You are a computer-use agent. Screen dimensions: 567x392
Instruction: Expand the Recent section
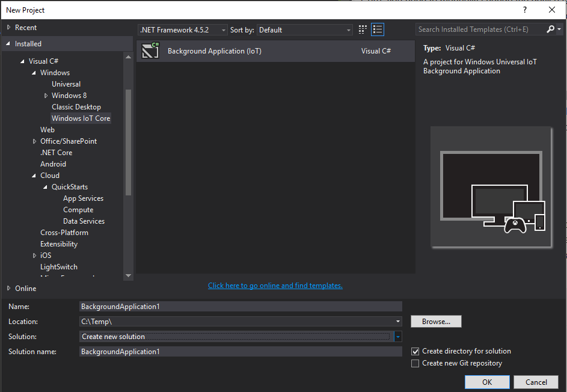coord(9,28)
